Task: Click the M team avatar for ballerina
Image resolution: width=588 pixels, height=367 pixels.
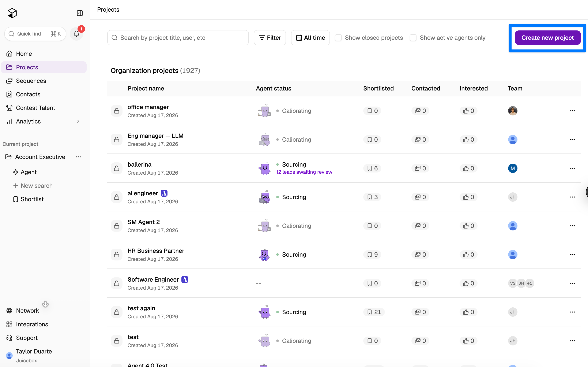Action: [x=513, y=168]
